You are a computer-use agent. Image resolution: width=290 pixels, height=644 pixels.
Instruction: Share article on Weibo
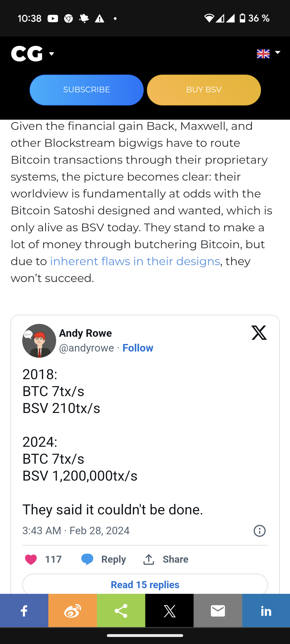[x=73, y=611]
